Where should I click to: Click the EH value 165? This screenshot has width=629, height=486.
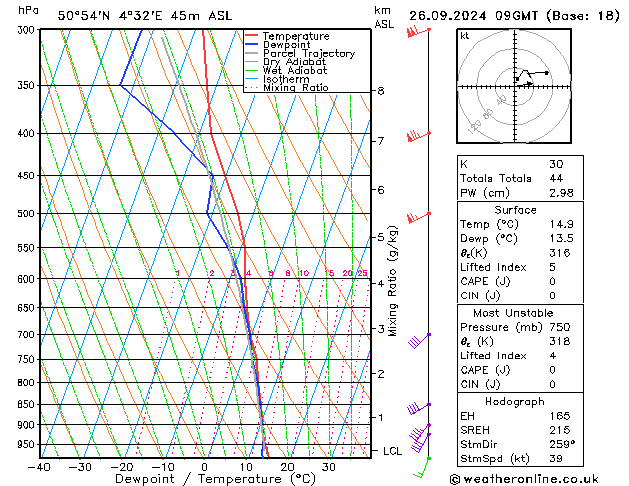point(560,416)
